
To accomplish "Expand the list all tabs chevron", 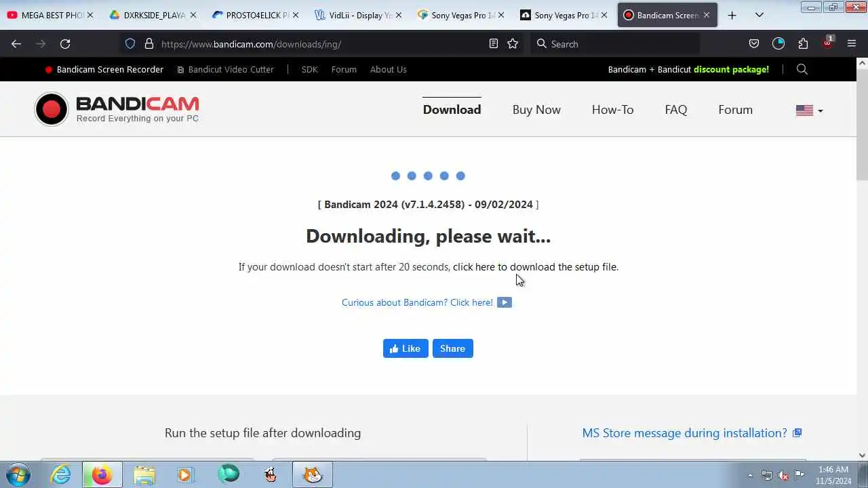I will (759, 15).
